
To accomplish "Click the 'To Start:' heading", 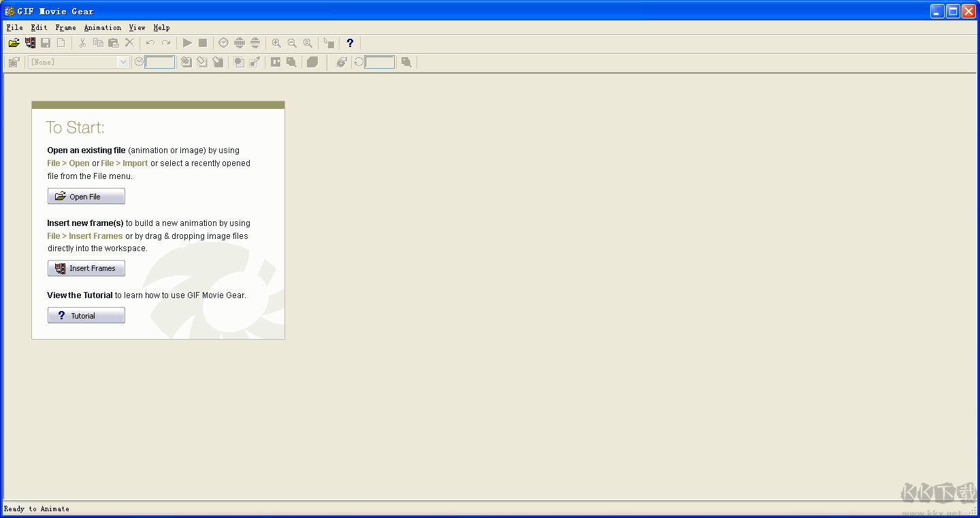I will click(75, 127).
